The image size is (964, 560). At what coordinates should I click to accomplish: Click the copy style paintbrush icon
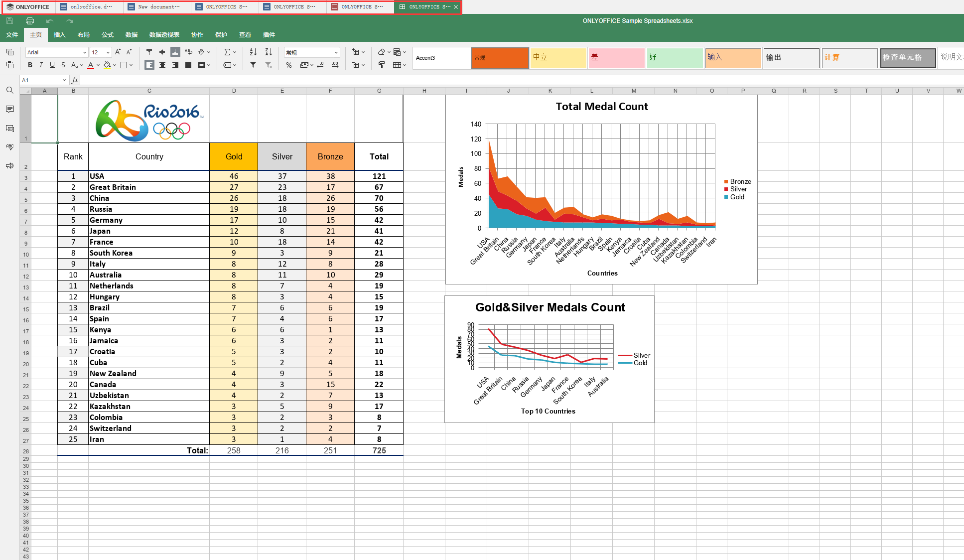pos(382,65)
